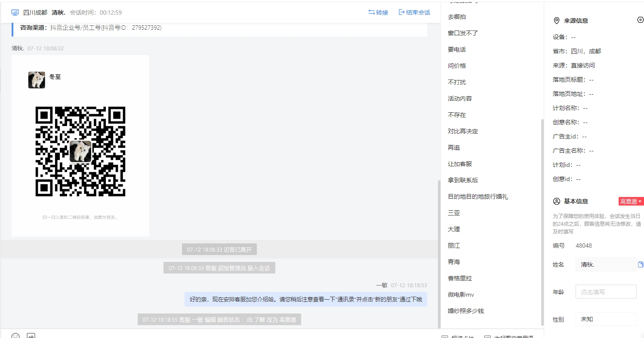This screenshot has height=338, width=644.
Task: Click the 广告主名称 entry
Action: coord(573,151)
